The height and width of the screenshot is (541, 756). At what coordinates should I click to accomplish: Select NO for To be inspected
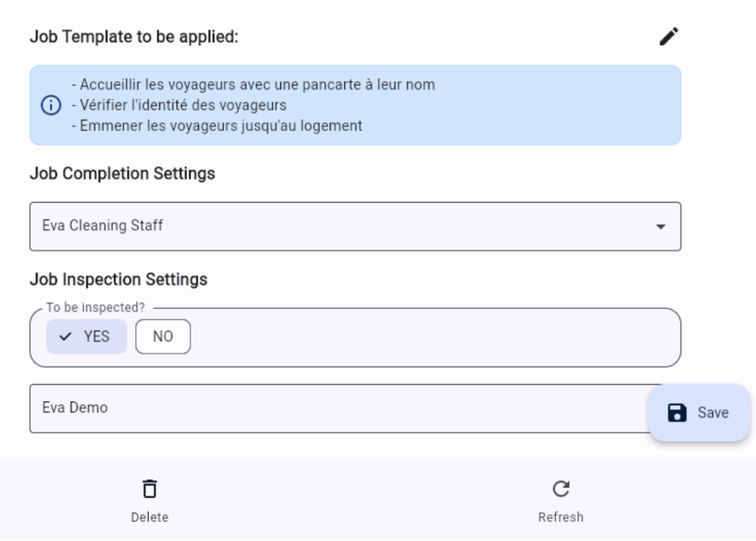(x=163, y=336)
